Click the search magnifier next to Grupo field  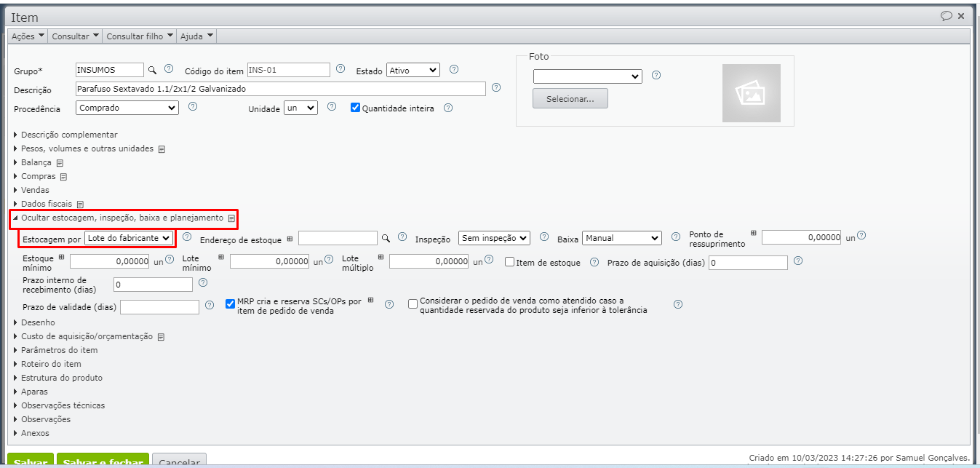(153, 70)
